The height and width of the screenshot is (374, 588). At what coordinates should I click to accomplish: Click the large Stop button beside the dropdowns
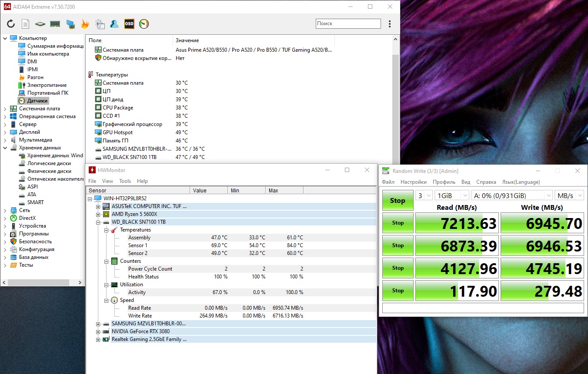[398, 200]
